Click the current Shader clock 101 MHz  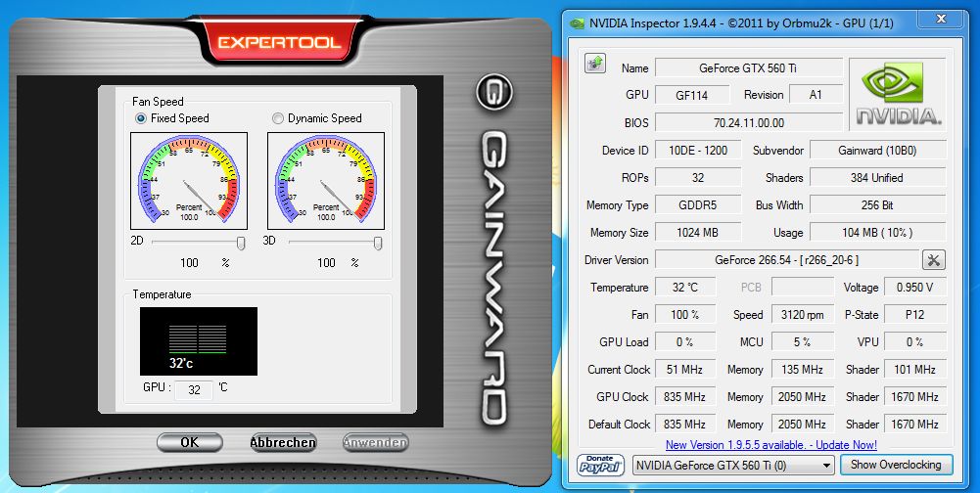click(915, 370)
